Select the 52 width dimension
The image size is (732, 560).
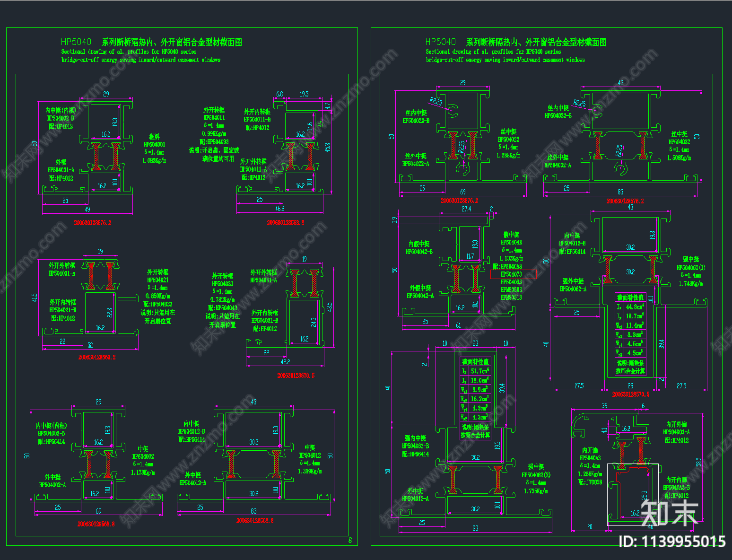(x=90, y=345)
